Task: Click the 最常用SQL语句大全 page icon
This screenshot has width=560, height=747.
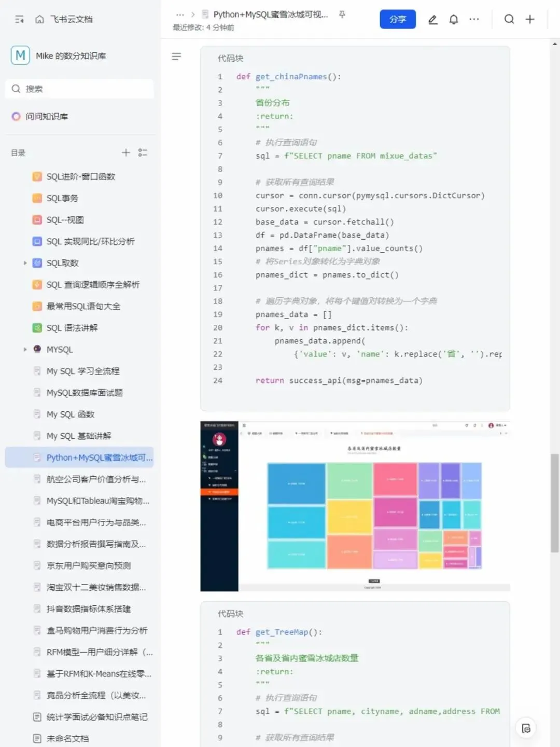Action: click(x=37, y=306)
